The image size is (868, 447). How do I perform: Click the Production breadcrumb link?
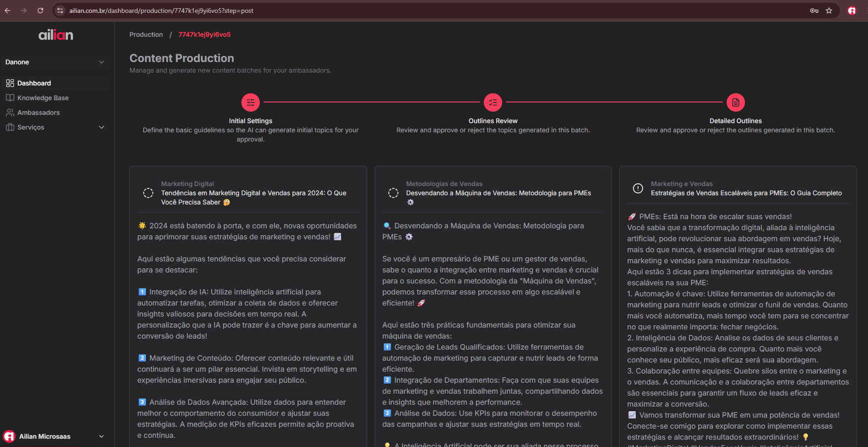click(146, 34)
